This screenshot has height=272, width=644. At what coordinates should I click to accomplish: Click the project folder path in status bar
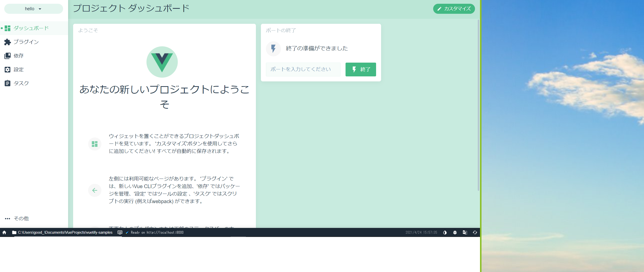pyautogui.click(x=65, y=232)
